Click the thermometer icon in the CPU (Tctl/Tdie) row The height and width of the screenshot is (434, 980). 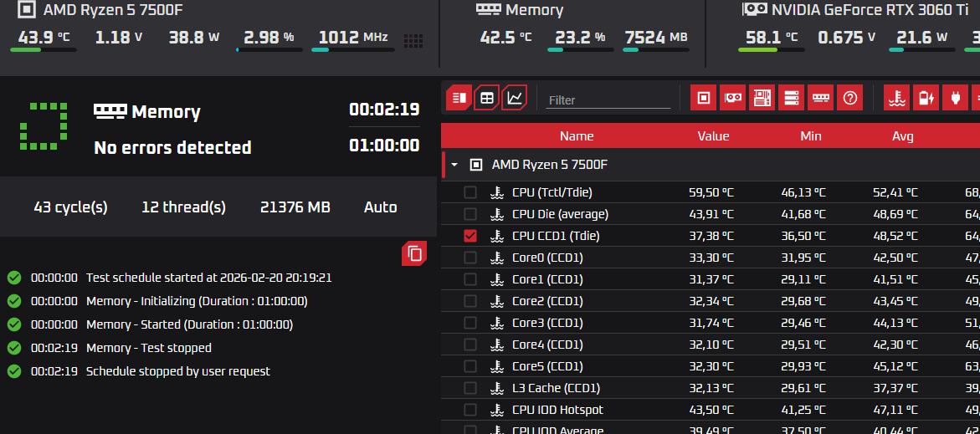point(497,192)
